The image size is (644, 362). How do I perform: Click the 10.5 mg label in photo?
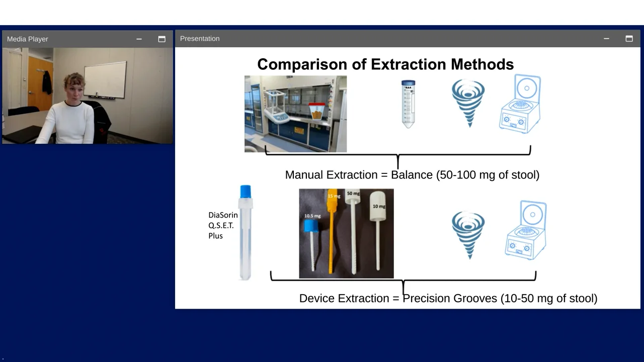(312, 216)
